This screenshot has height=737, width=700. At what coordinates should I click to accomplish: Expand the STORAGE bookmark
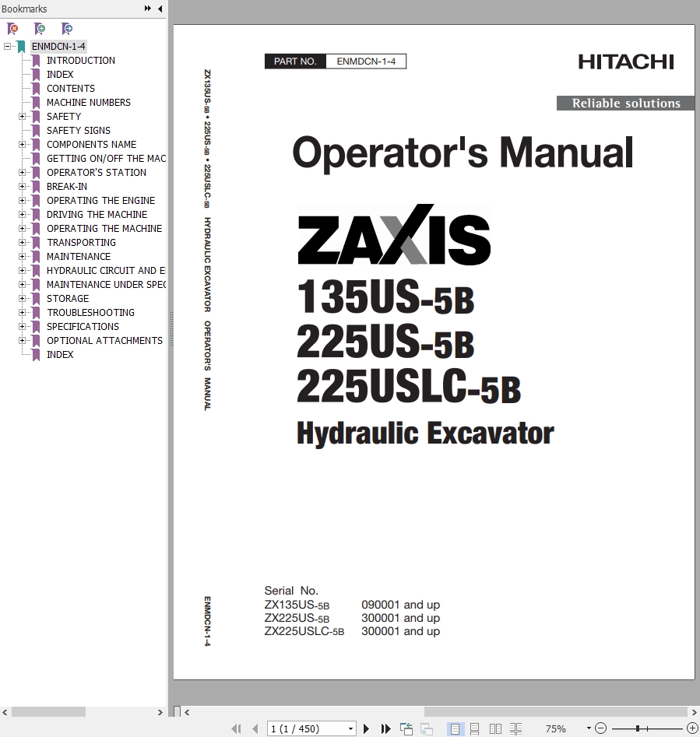[22, 299]
